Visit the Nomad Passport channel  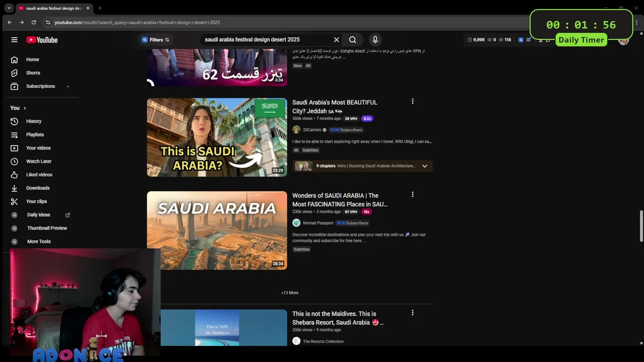[x=318, y=223]
